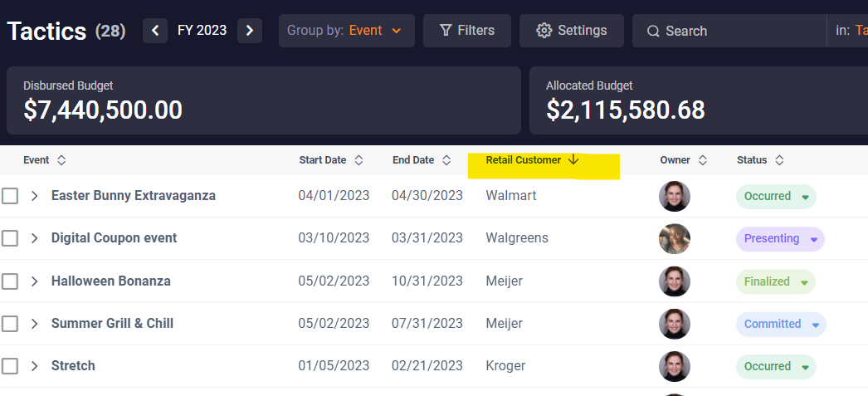Sort by Event column sort icon
This screenshot has width=868, height=396.
tap(61, 160)
